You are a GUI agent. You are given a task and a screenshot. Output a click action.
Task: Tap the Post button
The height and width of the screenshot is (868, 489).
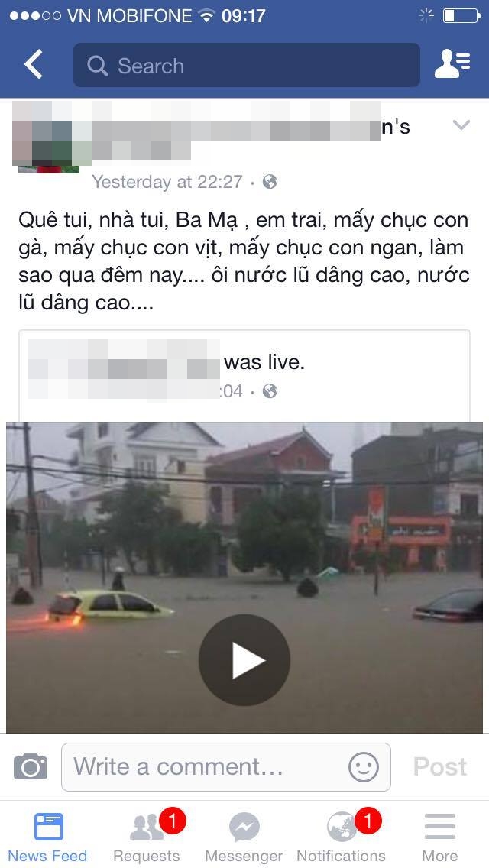pyautogui.click(x=440, y=767)
